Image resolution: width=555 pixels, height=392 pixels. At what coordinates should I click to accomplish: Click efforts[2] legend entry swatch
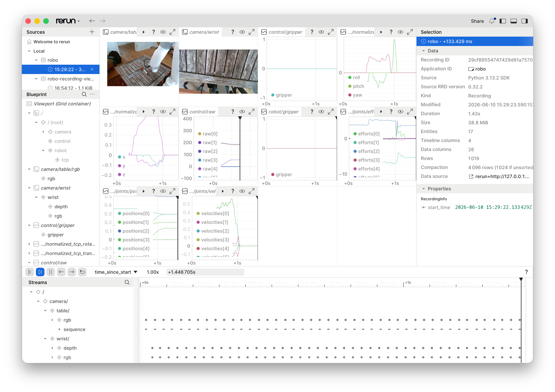[x=355, y=151]
